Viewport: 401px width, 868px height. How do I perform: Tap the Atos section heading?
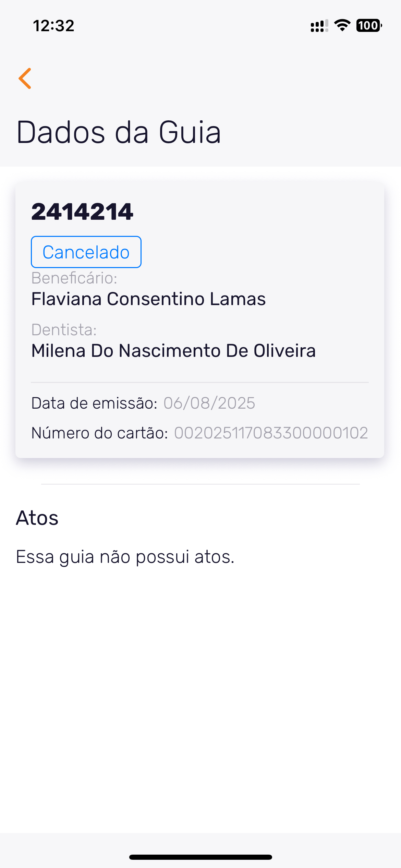(37, 518)
